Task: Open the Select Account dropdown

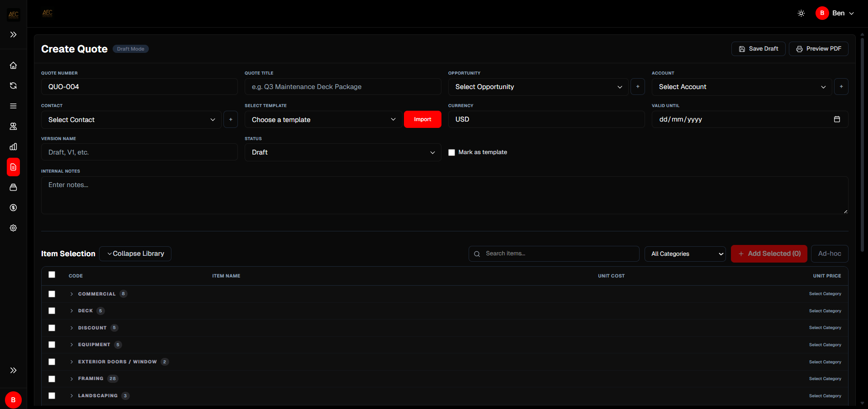Action: [742, 87]
